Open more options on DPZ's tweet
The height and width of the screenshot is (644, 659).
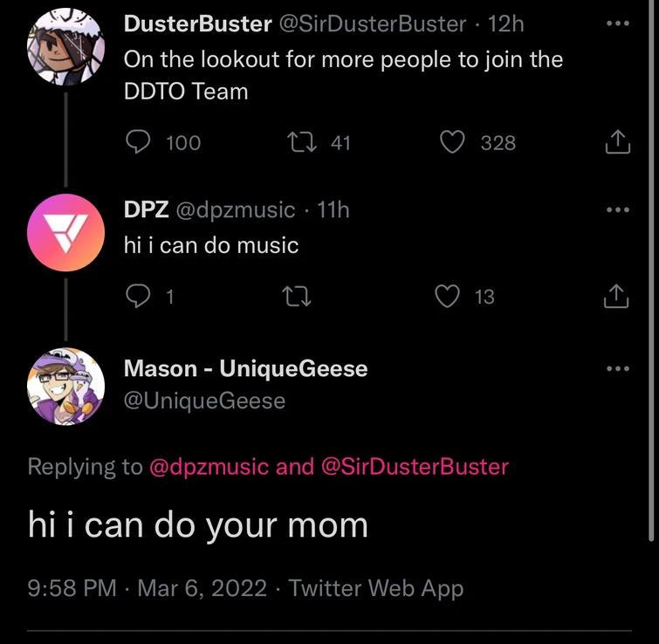(616, 210)
